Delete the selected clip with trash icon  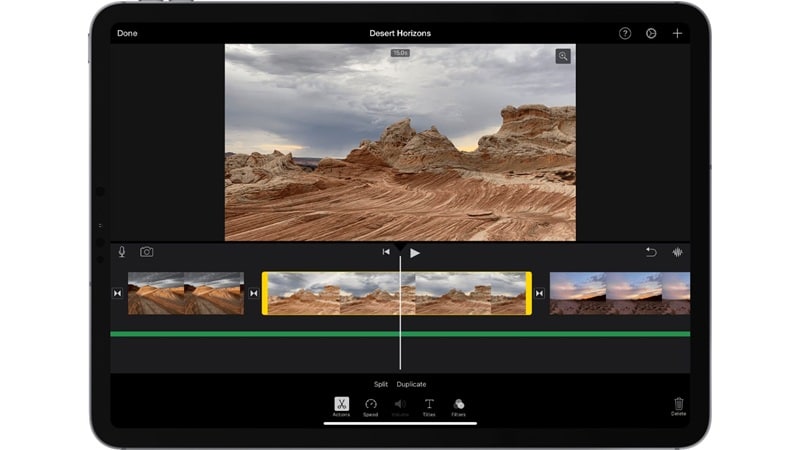[678, 407]
